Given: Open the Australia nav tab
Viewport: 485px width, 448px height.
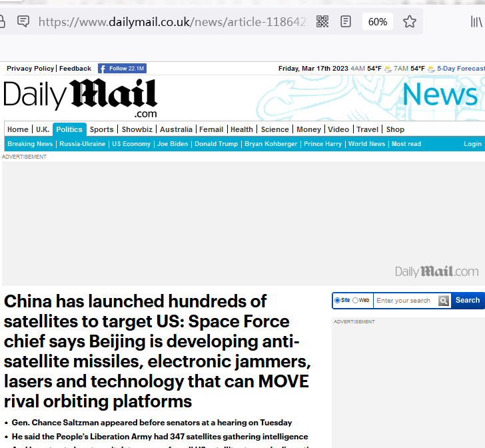Looking at the screenshot, I should click(x=176, y=129).
